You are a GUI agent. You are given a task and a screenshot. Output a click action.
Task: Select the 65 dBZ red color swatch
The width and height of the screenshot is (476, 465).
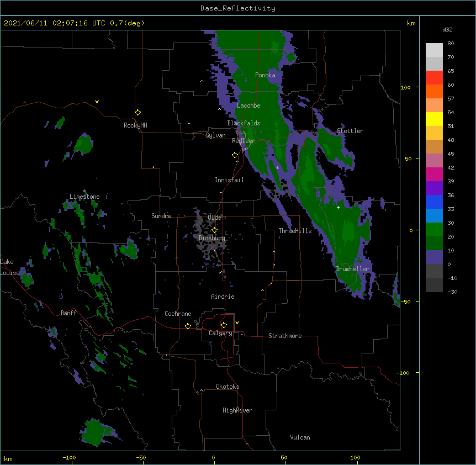434,77
